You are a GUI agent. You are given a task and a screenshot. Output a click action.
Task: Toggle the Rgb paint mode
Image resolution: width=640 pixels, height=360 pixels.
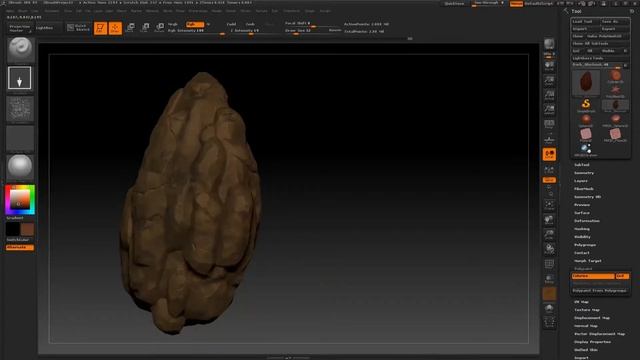[x=195, y=24]
